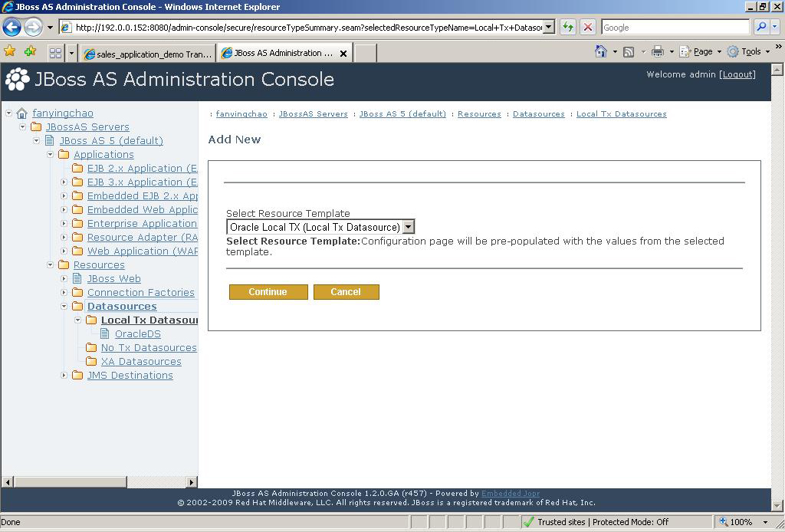
Task: Click the Local Tx Datasources breadcrumb link
Action: click(x=621, y=114)
